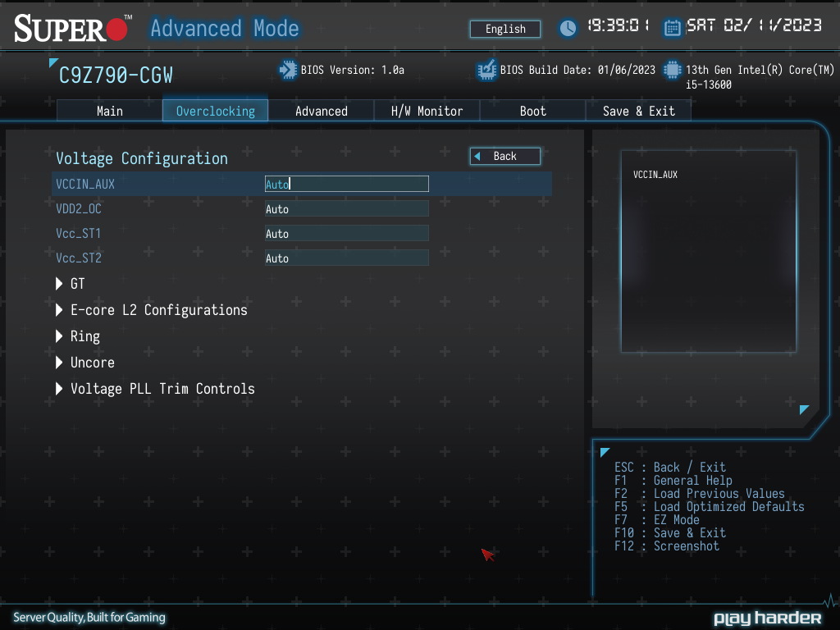Click the BIOS Build Date text

click(x=577, y=71)
